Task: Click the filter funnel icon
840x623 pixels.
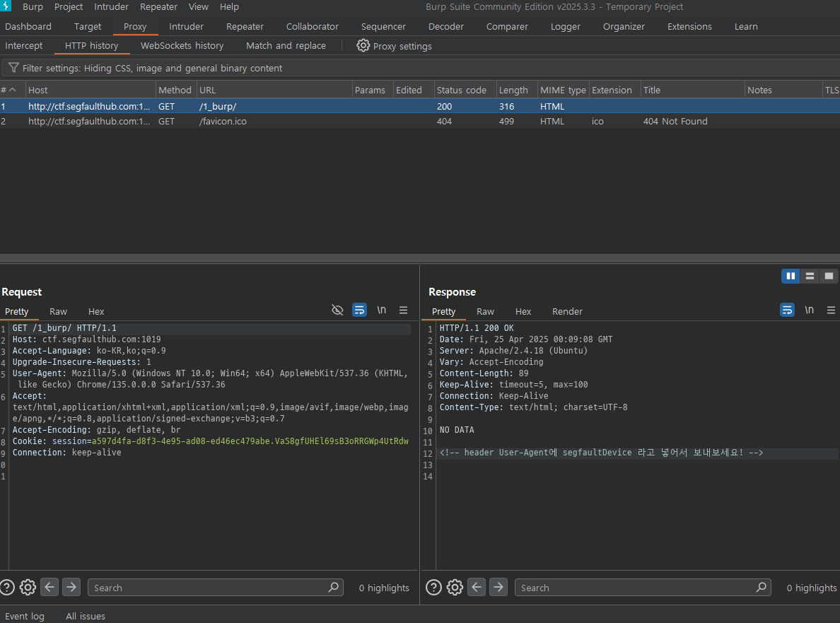Action: pos(13,67)
